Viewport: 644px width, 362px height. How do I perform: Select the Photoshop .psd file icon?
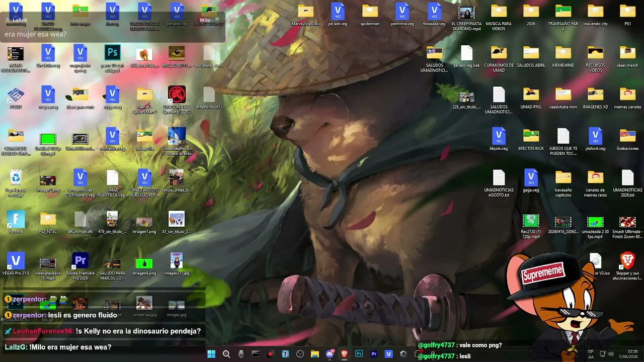tap(112, 58)
